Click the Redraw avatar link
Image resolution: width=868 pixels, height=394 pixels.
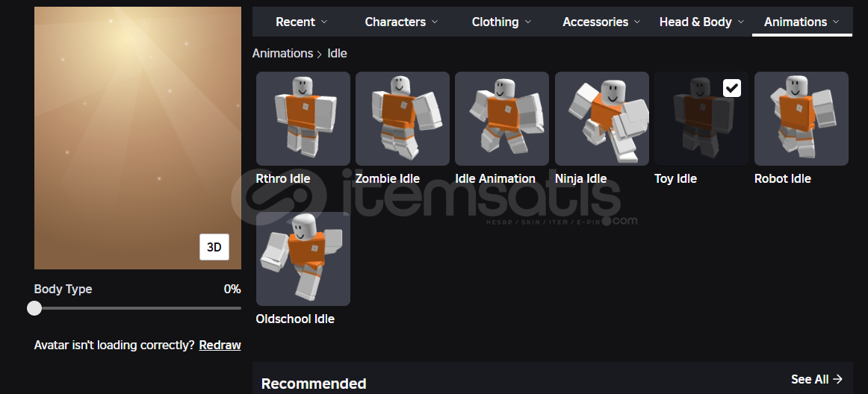220,345
